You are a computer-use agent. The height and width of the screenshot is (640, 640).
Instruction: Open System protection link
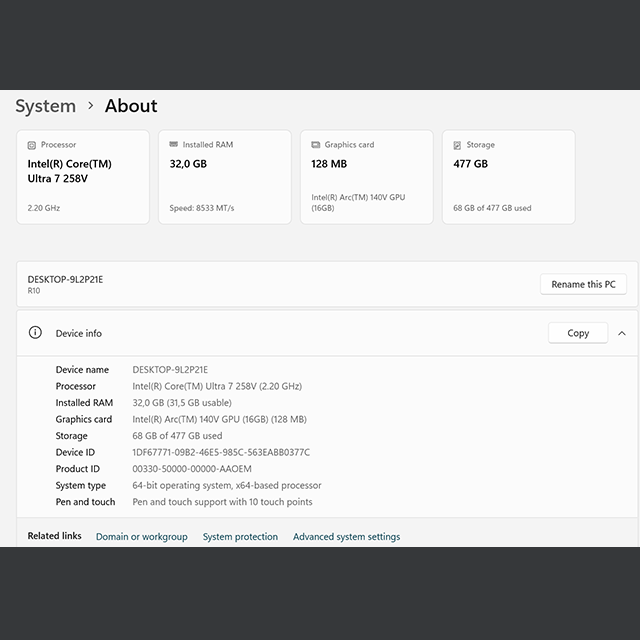coord(240,536)
